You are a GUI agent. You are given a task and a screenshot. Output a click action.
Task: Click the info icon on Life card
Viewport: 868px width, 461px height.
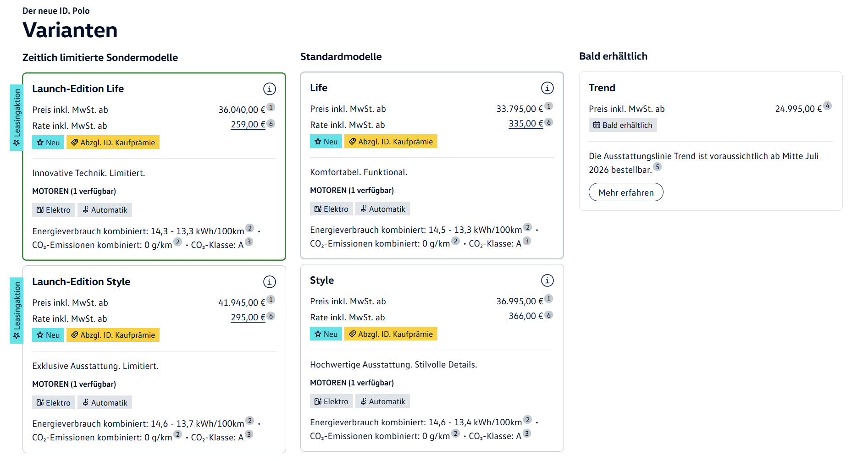[x=547, y=88]
